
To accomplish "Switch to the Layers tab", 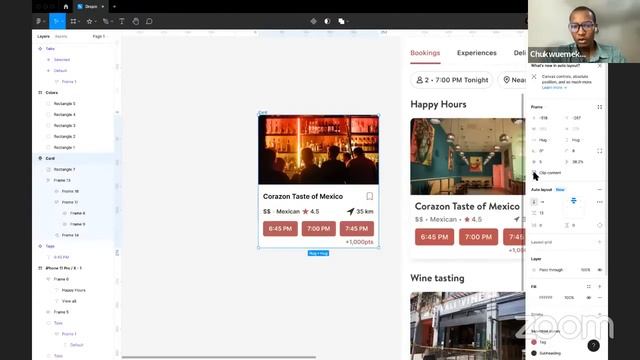I will [43, 36].
